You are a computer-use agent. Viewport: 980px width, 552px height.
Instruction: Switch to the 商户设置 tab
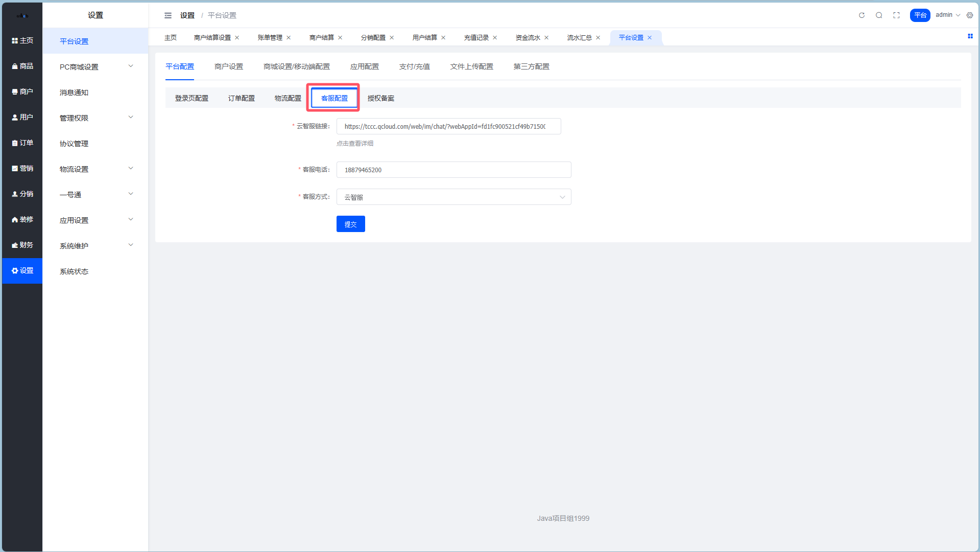click(x=228, y=66)
